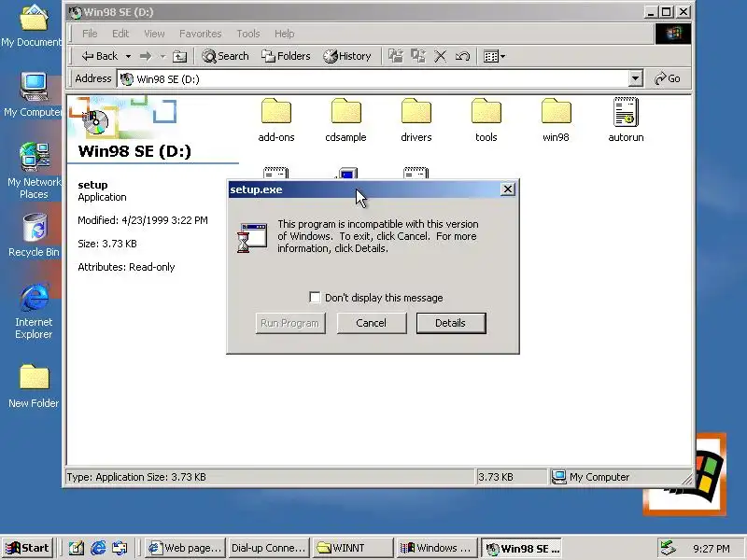This screenshot has height=560, width=747.
Task: Click the Forward arrow toolbar button
Action: [146, 56]
